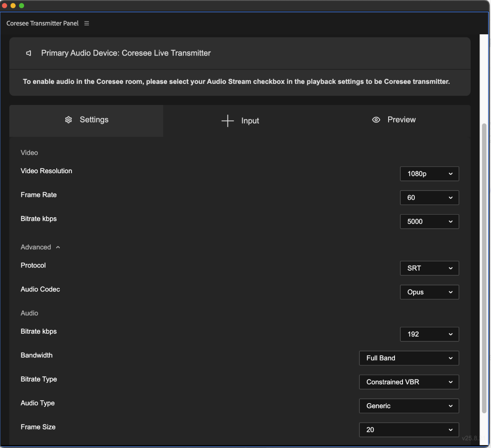The image size is (491, 448).
Task: Click the yellow minimize window button
Action: coord(13,6)
